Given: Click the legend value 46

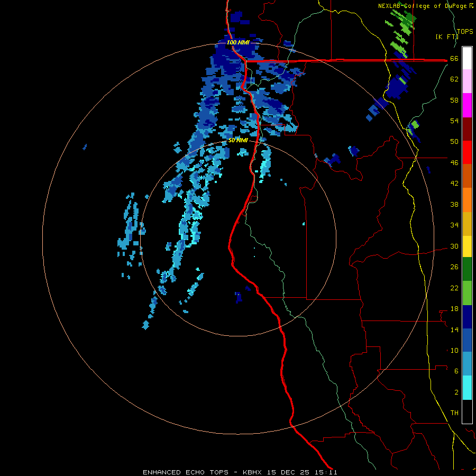Looking at the screenshot, I should [454, 163].
